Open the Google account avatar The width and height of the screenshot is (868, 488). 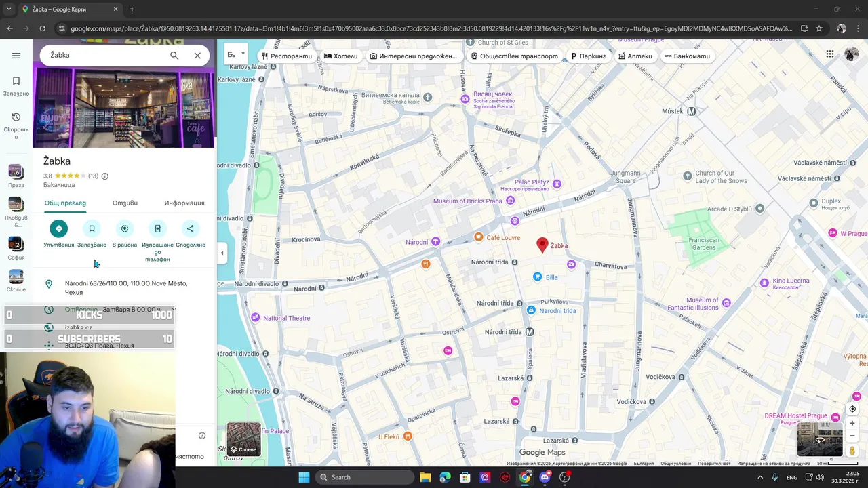point(852,55)
